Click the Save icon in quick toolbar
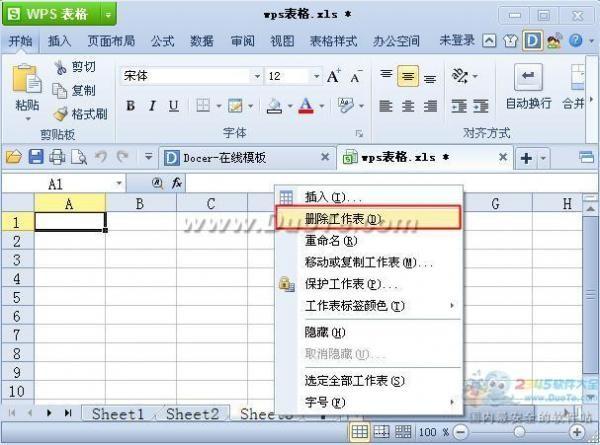 [x=36, y=157]
